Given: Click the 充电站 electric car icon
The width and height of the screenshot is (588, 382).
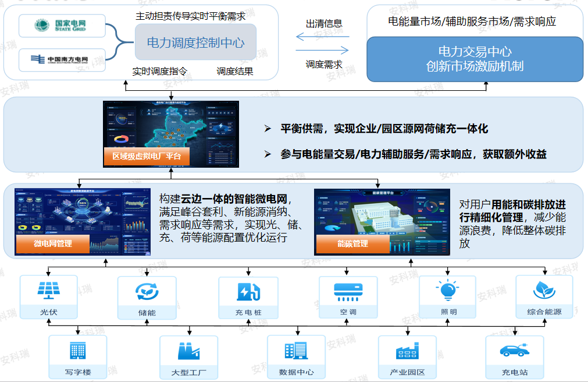Looking at the screenshot, I should [515, 350].
